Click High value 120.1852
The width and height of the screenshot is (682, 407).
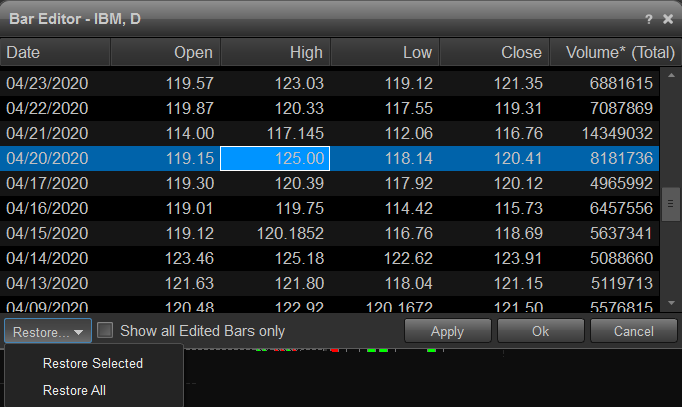291,233
